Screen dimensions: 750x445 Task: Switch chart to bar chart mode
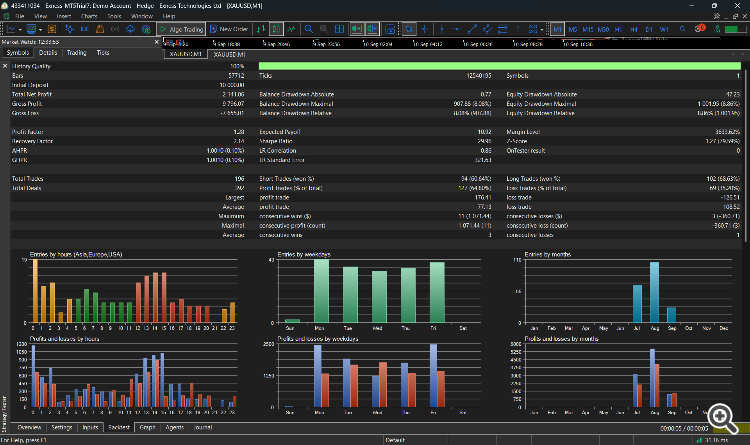(261, 29)
